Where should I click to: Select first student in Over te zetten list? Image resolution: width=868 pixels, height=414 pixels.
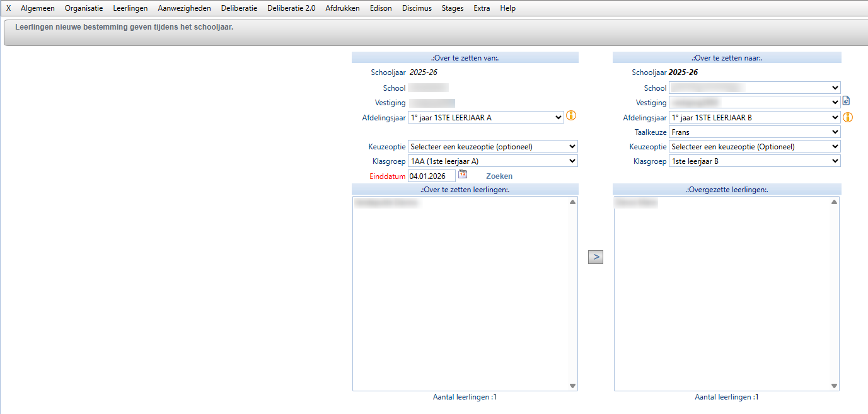point(387,204)
